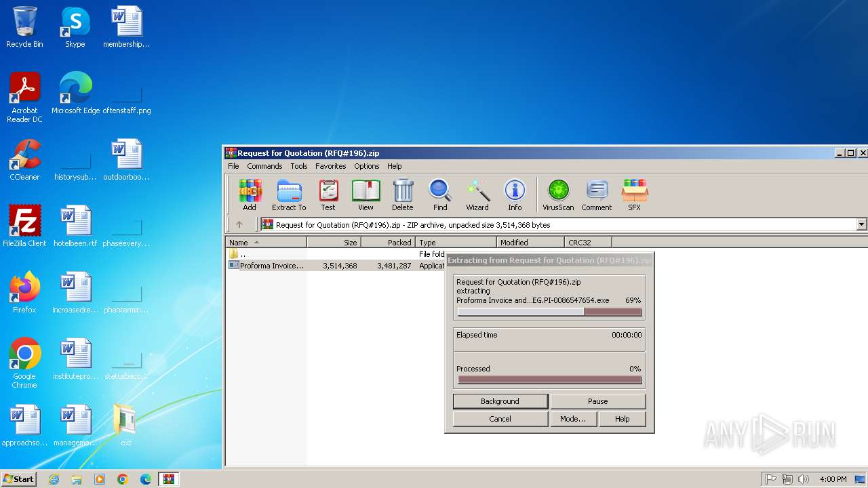Click the WinRAR taskbar button
The width and height of the screenshot is (868, 488).
(x=169, y=479)
